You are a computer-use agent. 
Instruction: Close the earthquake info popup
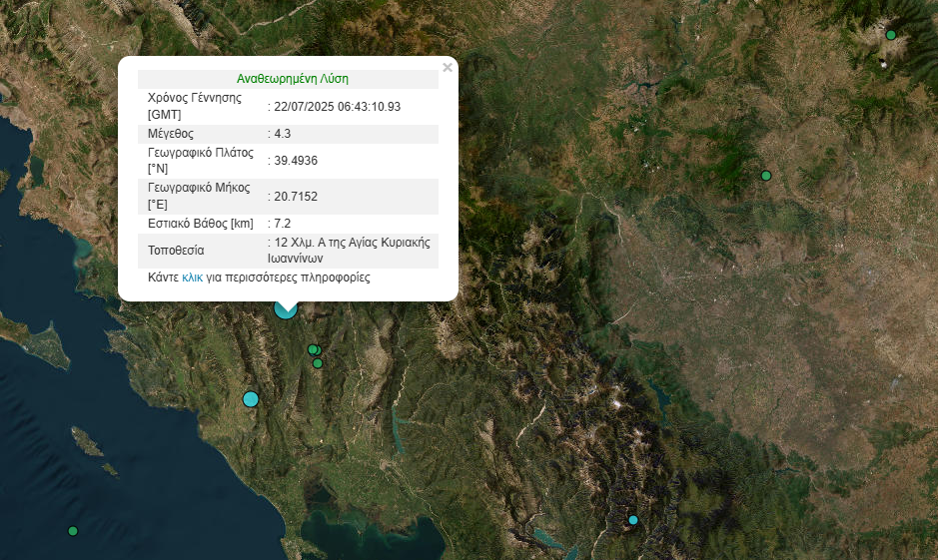(448, 68)
